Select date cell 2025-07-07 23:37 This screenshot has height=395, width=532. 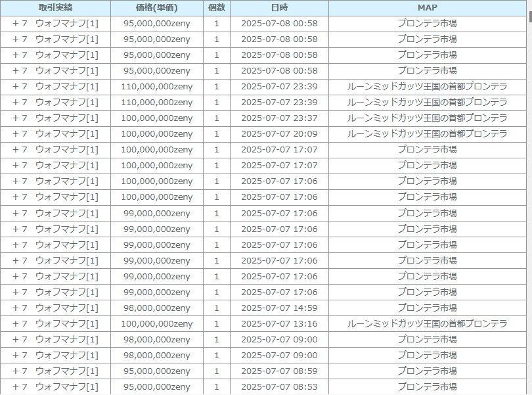click(x=279, y=118)
